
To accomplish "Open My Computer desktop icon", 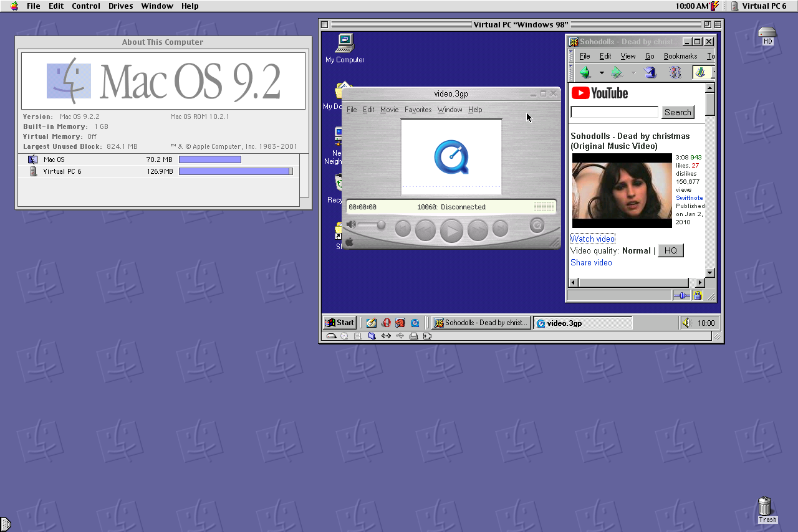I will (x=345, y=48).
